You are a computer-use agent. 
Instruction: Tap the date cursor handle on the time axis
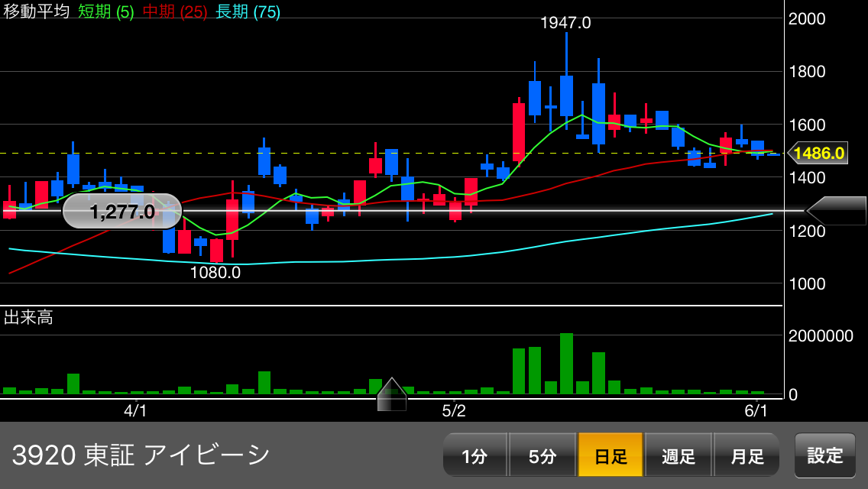coord(391,394)
